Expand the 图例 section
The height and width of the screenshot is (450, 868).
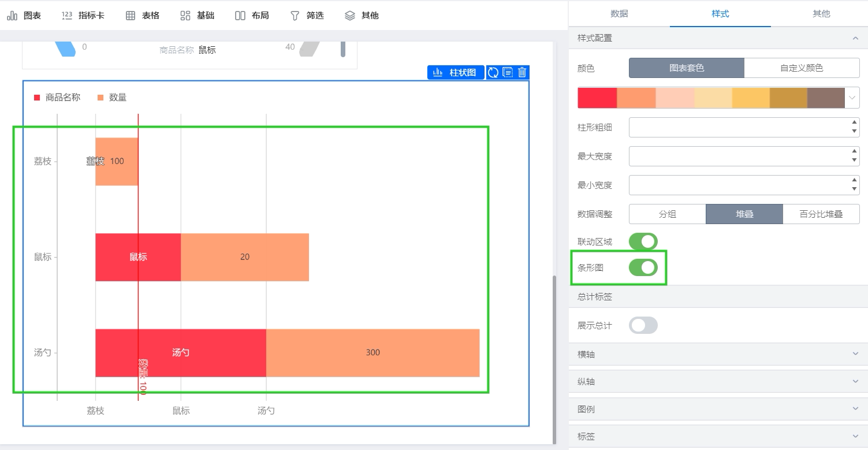(718, 409)
